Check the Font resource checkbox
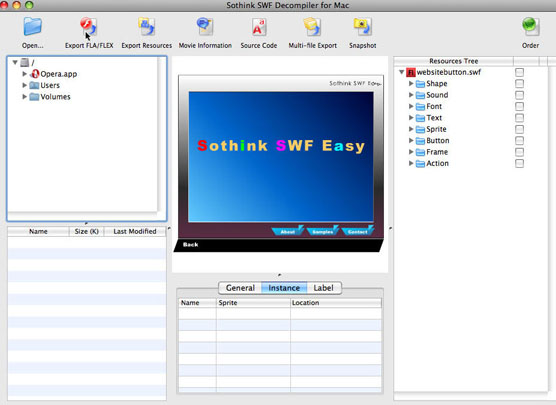This screenshot has width=556, height=405. (519, 106)
